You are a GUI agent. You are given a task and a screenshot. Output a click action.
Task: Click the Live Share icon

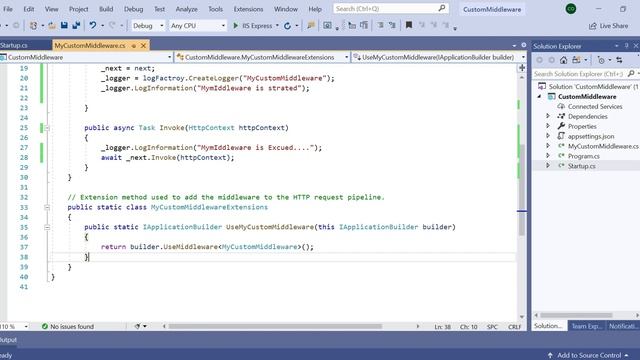pos(593,26)
